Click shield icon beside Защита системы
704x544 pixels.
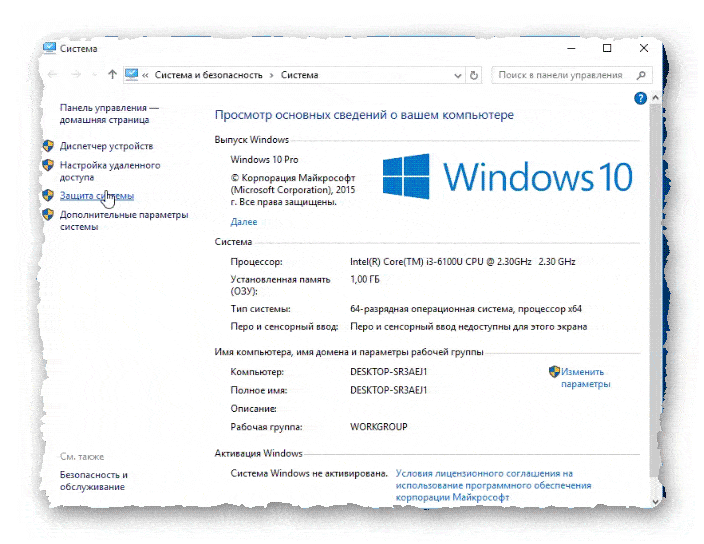point(48,195)
